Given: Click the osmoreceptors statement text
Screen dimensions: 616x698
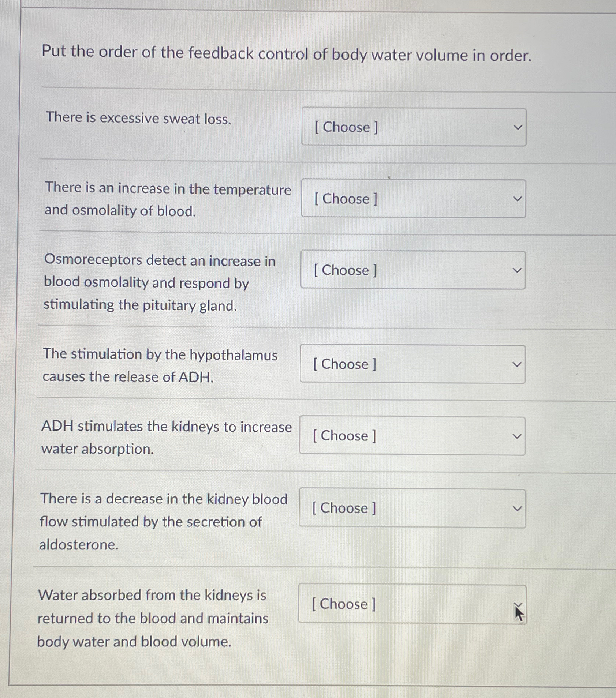Looking at the screenshot, I should point(160,282).
